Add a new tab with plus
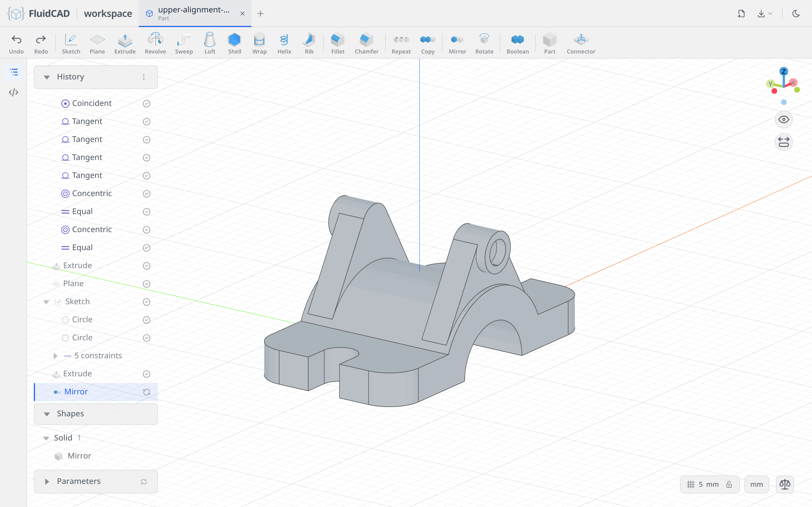812x507 pixels. pos(261,14)
